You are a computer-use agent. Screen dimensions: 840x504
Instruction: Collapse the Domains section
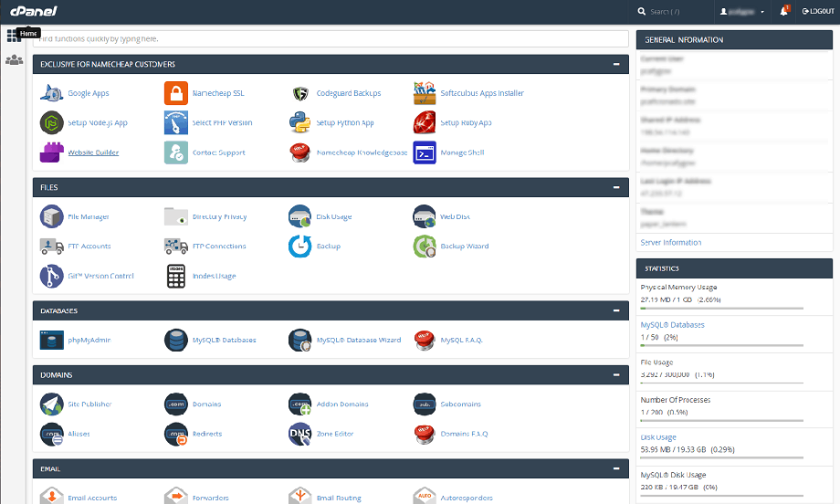616,375
